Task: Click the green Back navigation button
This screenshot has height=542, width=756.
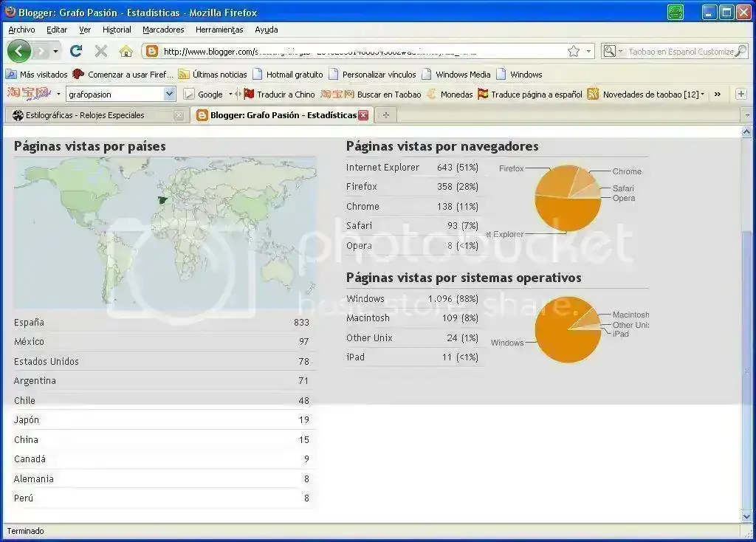Action: pos(18,51)
